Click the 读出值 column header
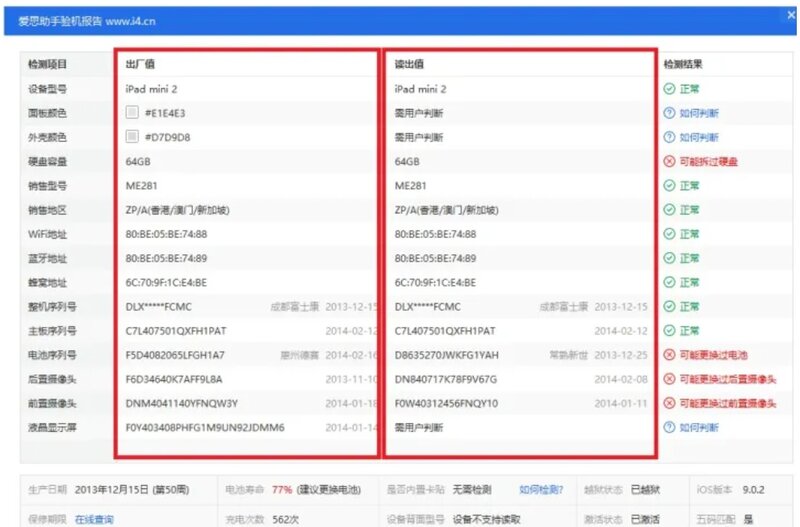Image resolution: width=800 pixels, height=527 pixels. (409, 64)
